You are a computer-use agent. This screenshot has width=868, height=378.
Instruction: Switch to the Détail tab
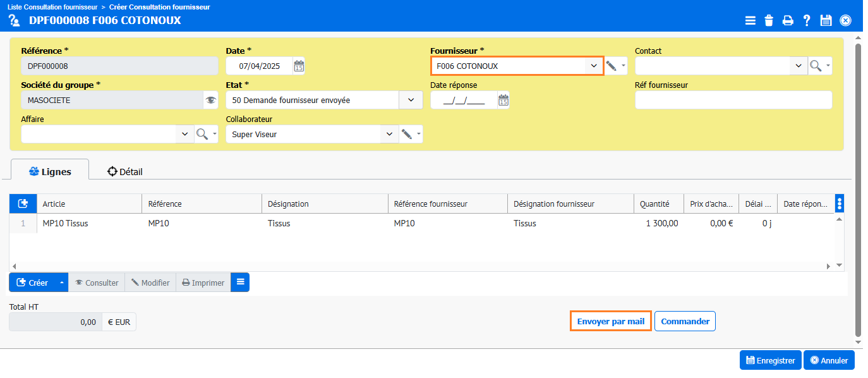125,171
